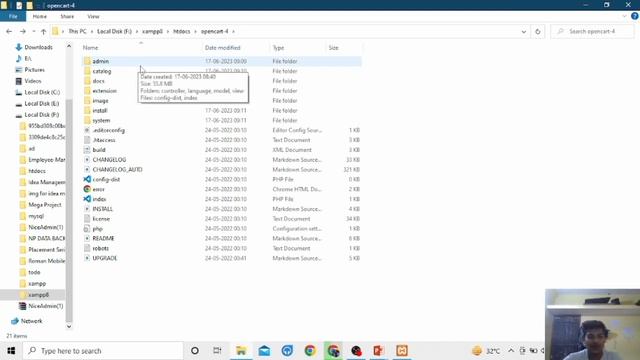Open the Share ribbon tab
Screen dimensions: 640x360
pyautogui.click(x=67, y=16)
